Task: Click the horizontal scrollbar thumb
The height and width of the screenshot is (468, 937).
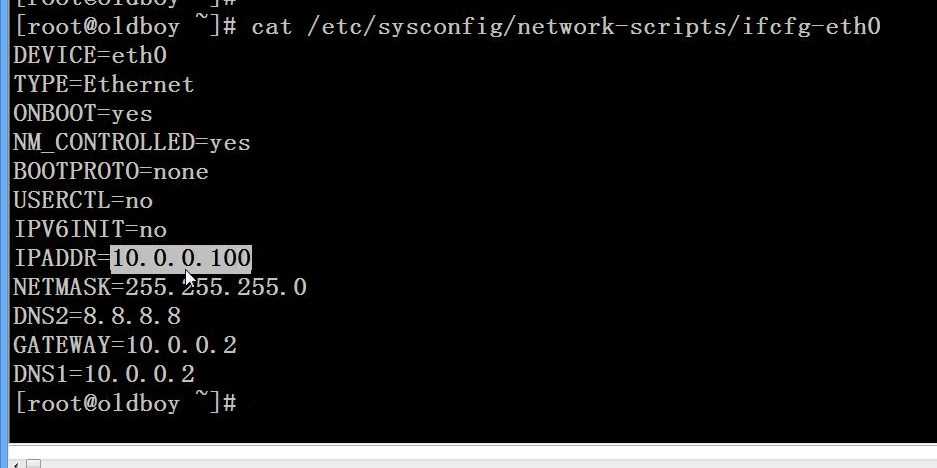Action: pyautogui.click(x=33, y=463)
